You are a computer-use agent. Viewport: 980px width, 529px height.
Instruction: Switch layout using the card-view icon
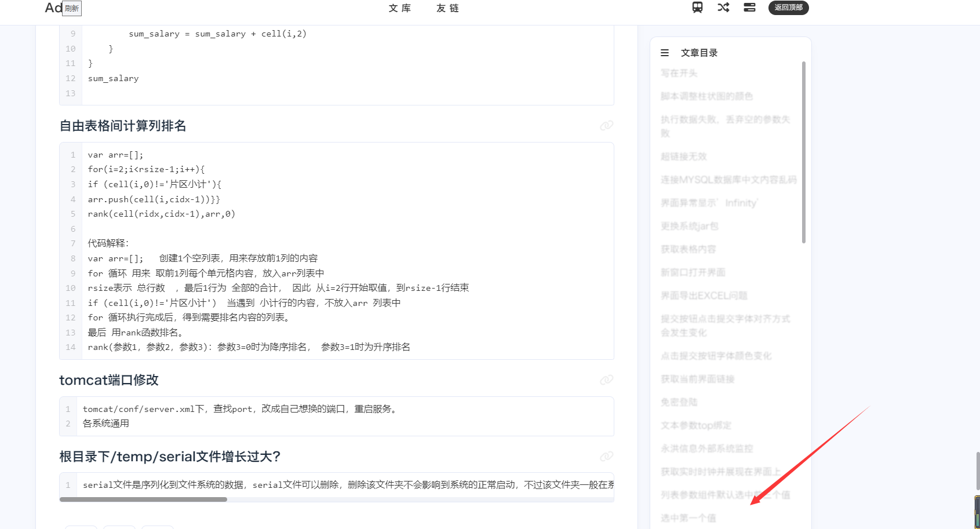tap(749, 8)
